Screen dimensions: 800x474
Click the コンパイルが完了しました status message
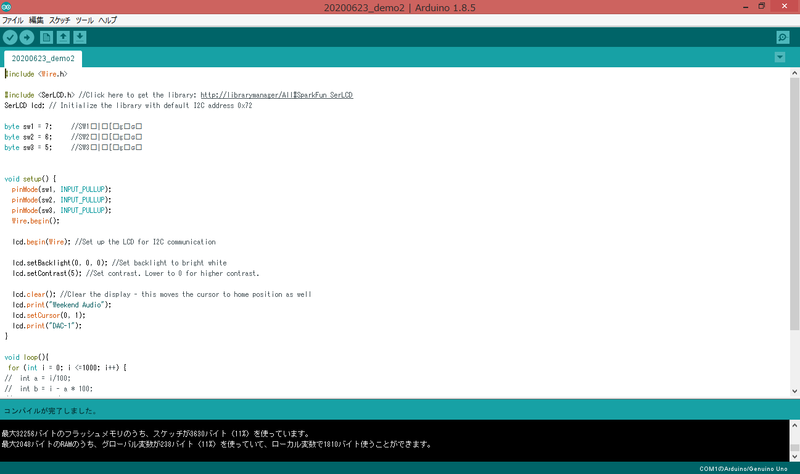[50, 411]
